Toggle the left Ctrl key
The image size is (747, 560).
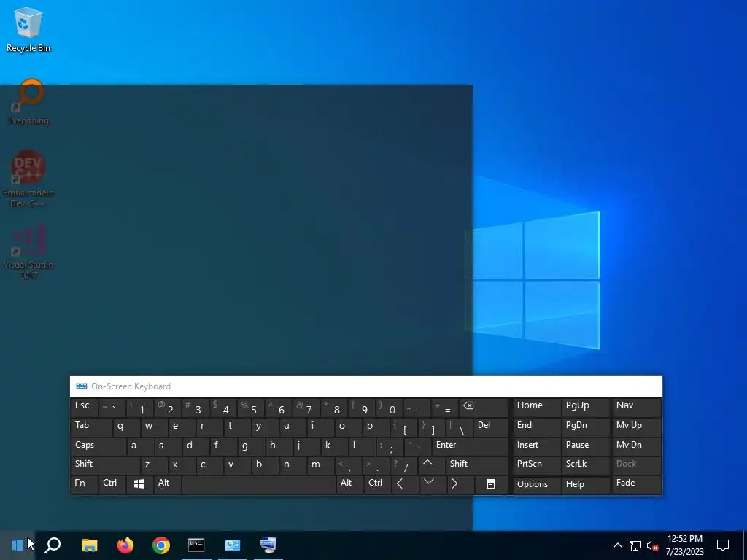(x=112, y=484)
